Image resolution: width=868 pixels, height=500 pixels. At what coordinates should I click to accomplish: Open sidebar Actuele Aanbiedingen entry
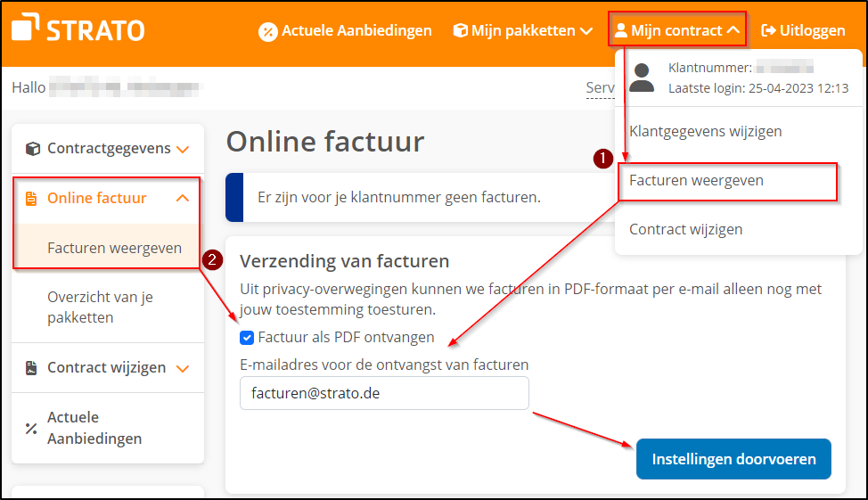94,428
